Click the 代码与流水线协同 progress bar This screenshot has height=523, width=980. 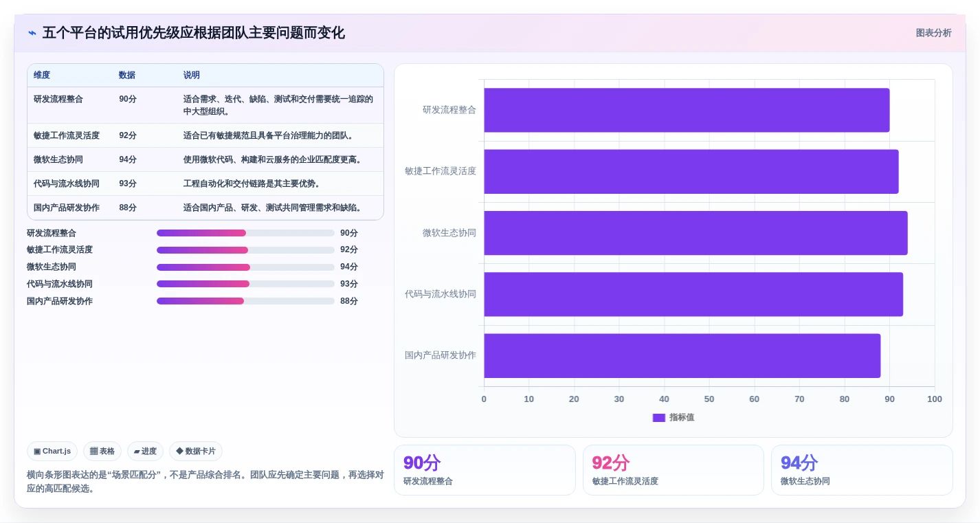click(245, 284)
